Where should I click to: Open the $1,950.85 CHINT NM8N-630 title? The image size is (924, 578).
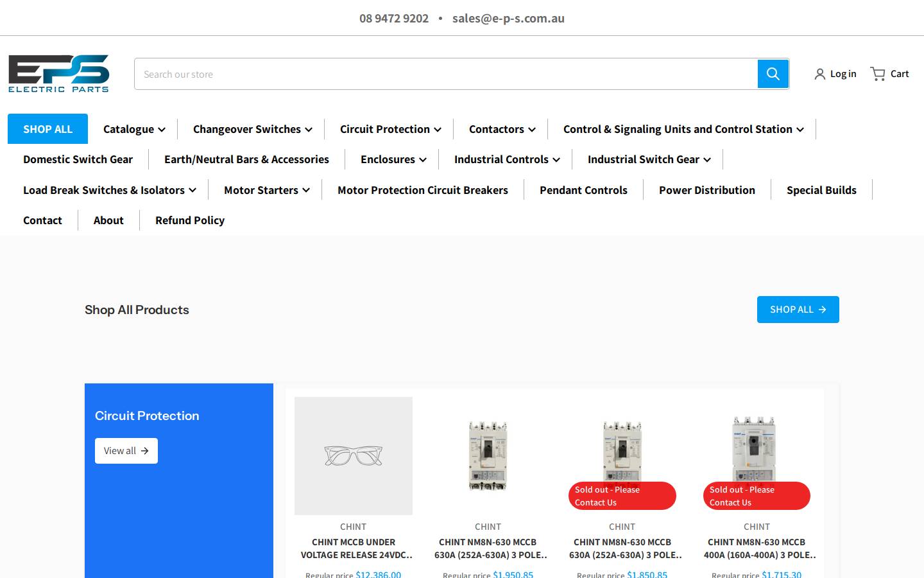tap(490, 548)
